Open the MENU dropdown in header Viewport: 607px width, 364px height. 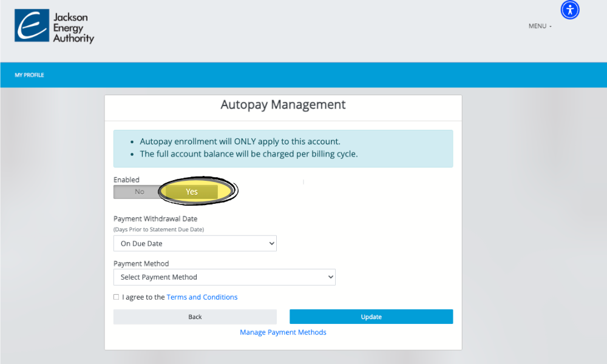click(x=538, y=26)
